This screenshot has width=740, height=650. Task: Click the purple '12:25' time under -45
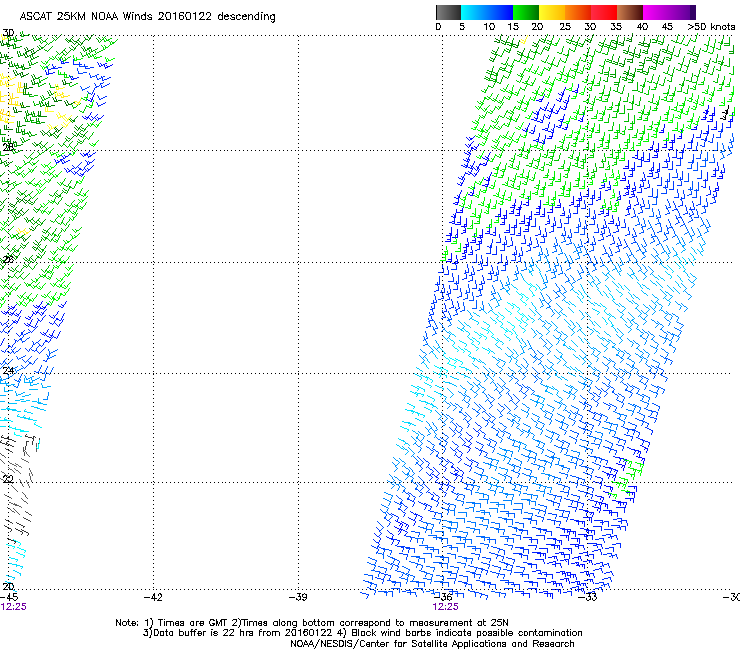coord(13,607)
